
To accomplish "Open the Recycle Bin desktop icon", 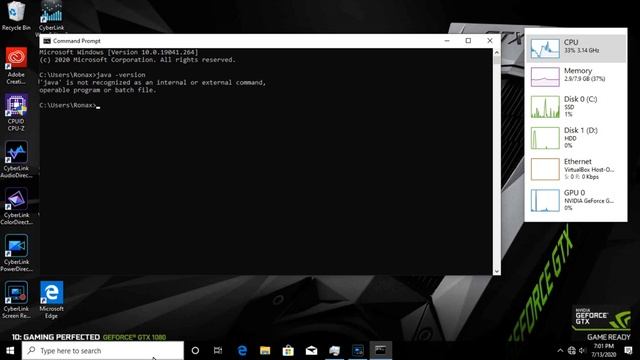I will tap(16, 16).
